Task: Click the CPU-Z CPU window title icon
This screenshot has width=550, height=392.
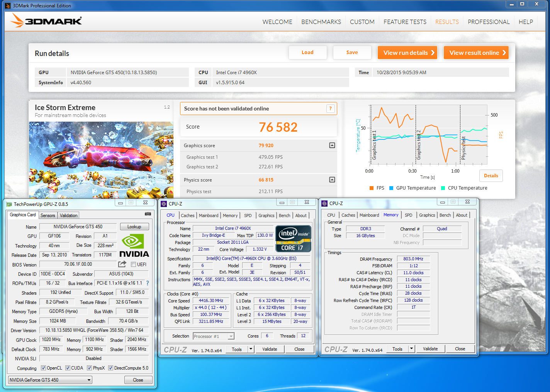Action: tap(164, 204)
